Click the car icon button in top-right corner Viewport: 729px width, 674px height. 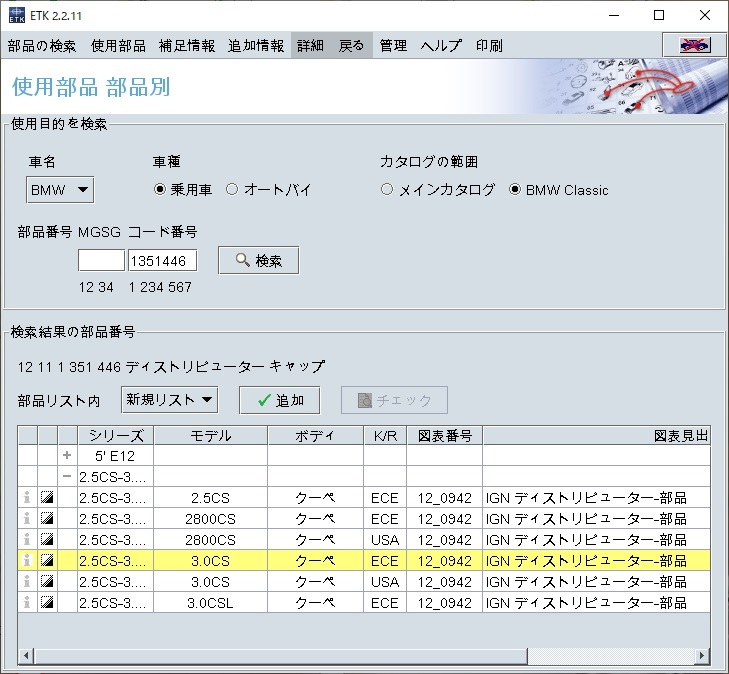tap(694, 45)
